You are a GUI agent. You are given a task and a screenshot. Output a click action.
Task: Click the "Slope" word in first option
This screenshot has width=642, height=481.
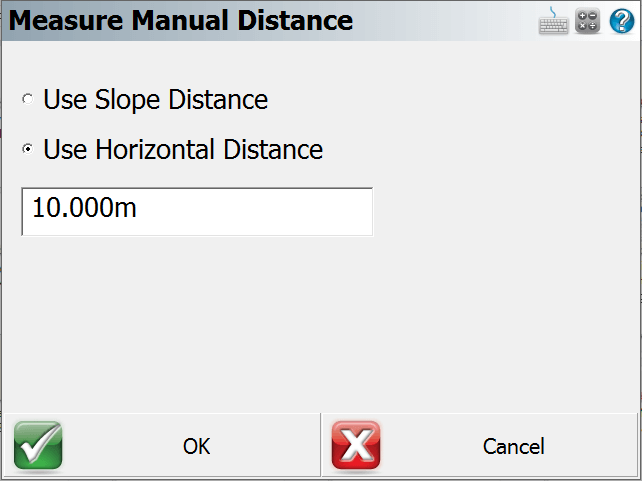pyautogui.click(x=127, y=100)
